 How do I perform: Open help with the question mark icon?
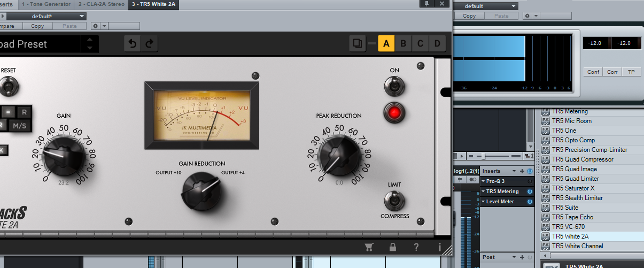click(x=416, y=247)
